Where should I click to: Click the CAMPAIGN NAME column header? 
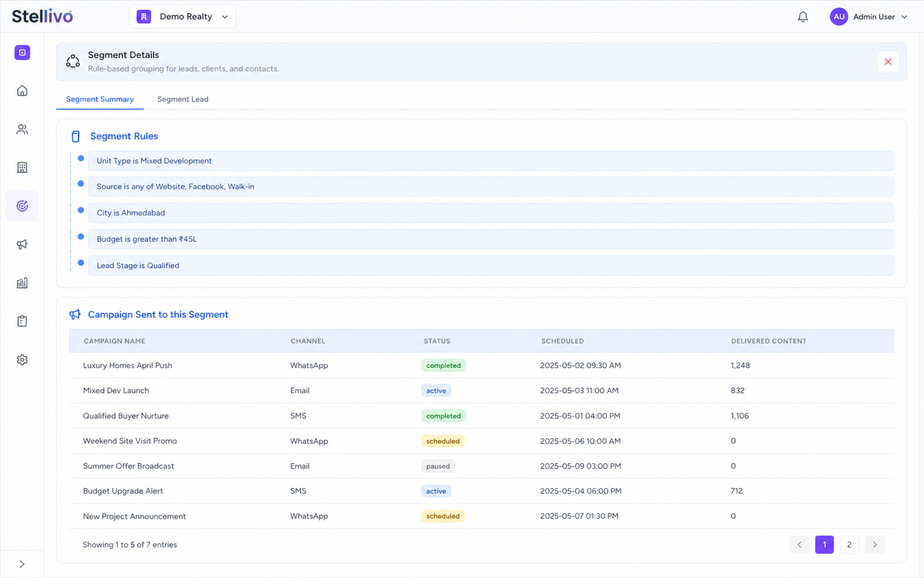pyautogui.click(x=114, y=341)
